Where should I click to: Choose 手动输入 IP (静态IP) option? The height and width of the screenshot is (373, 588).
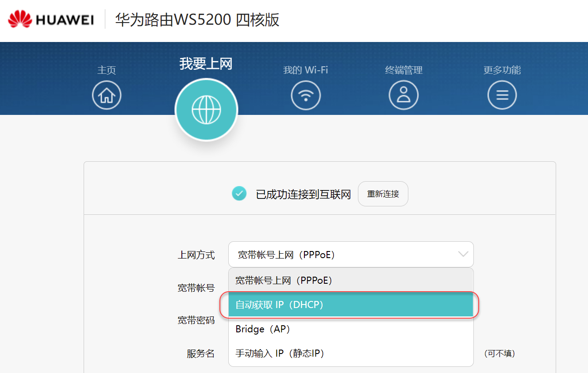[x=351, y=353]
